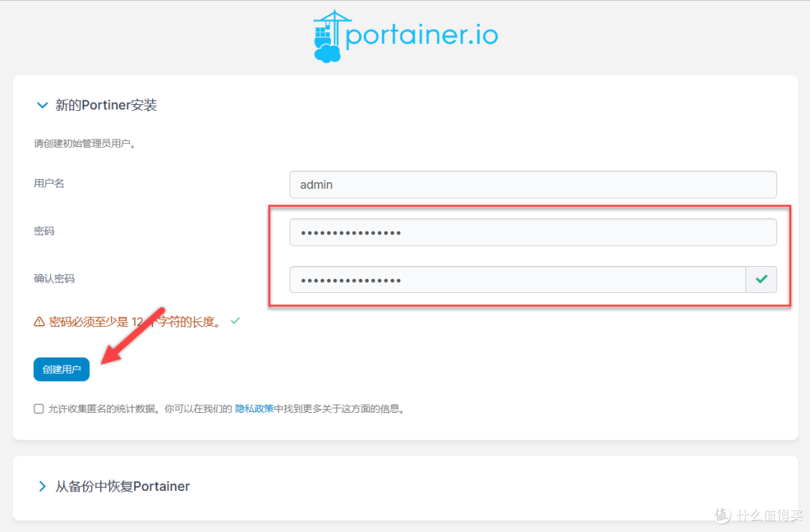Collapse the 新的Portiner安装 section chevron
The image size is (810, 532).
coord(42,105)
